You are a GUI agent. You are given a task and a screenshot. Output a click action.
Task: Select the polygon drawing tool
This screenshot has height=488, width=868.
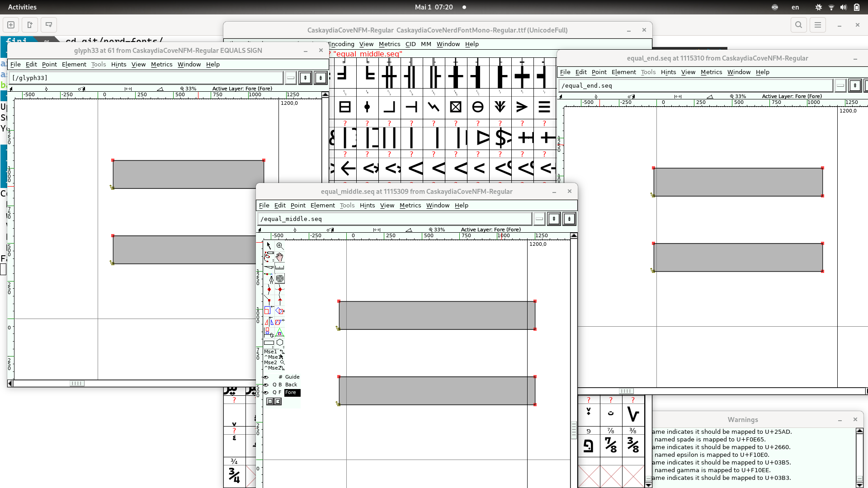[280, 342]
